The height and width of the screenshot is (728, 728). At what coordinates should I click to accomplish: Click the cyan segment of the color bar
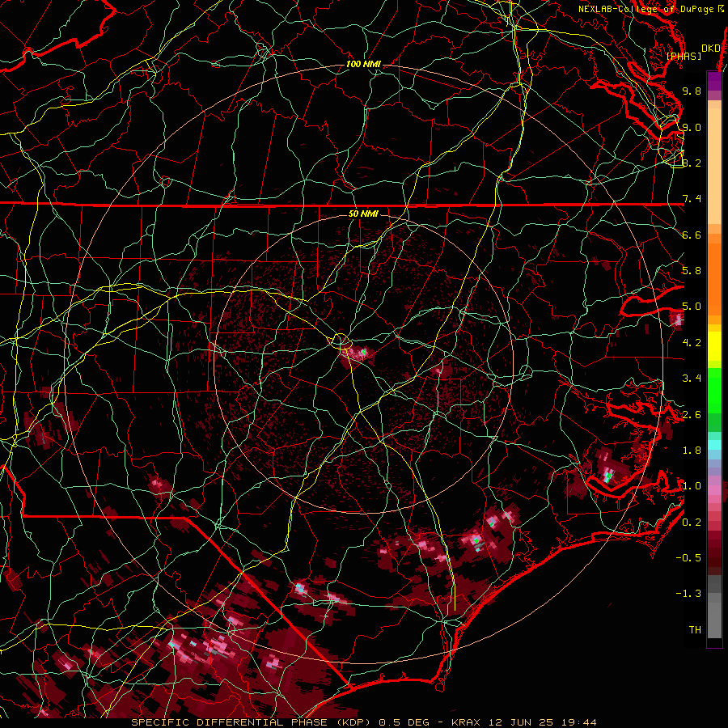[714, 445]
